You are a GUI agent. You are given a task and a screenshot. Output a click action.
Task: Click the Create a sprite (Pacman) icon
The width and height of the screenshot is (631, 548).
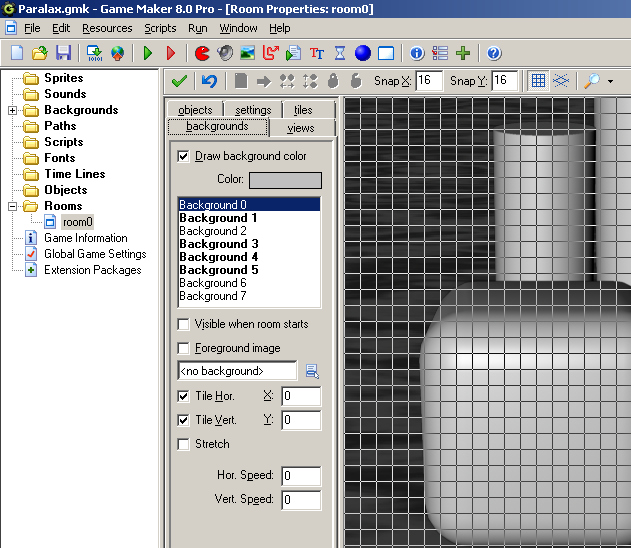point(202,53)
